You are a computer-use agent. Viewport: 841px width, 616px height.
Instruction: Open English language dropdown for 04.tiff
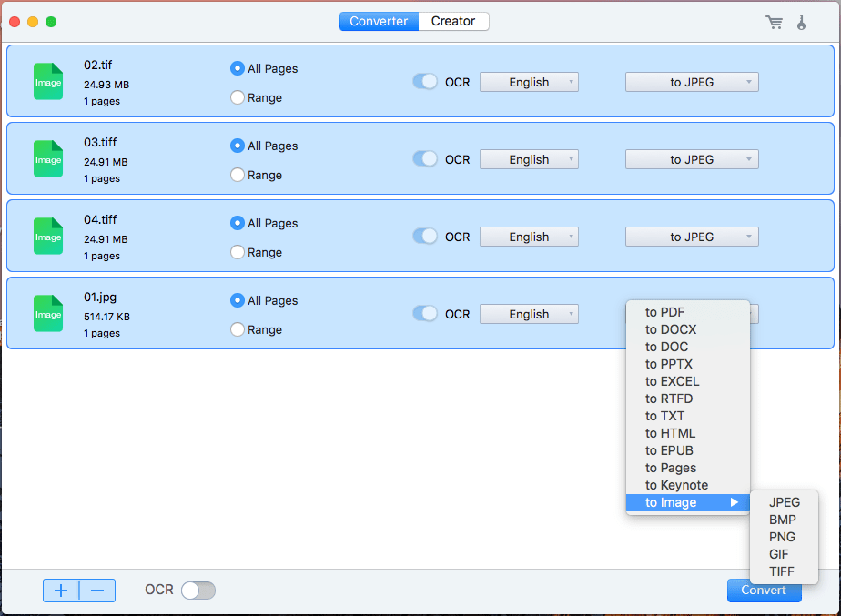(x=529, y=237)
